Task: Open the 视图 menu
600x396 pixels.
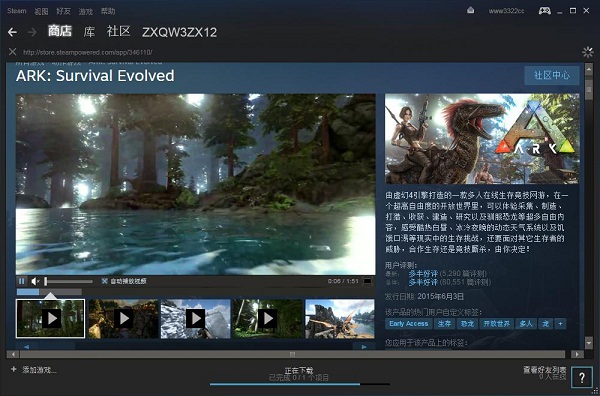Action: 41,11
